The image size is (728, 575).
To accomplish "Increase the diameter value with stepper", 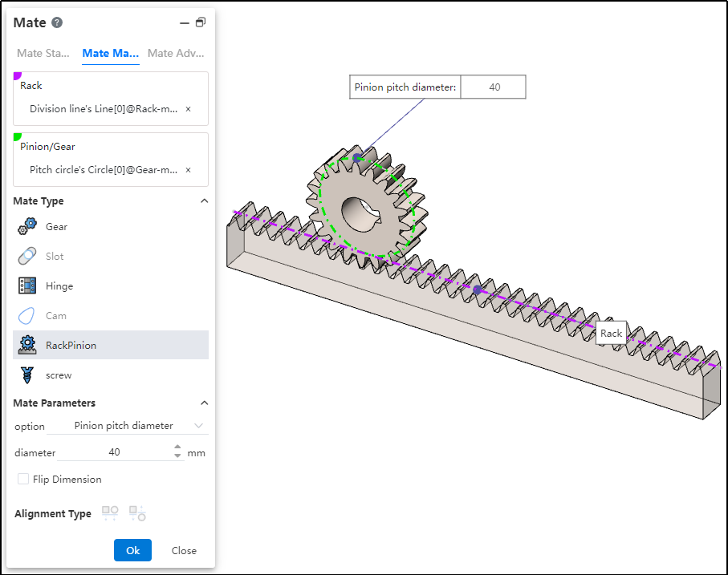I will point(178,448).
